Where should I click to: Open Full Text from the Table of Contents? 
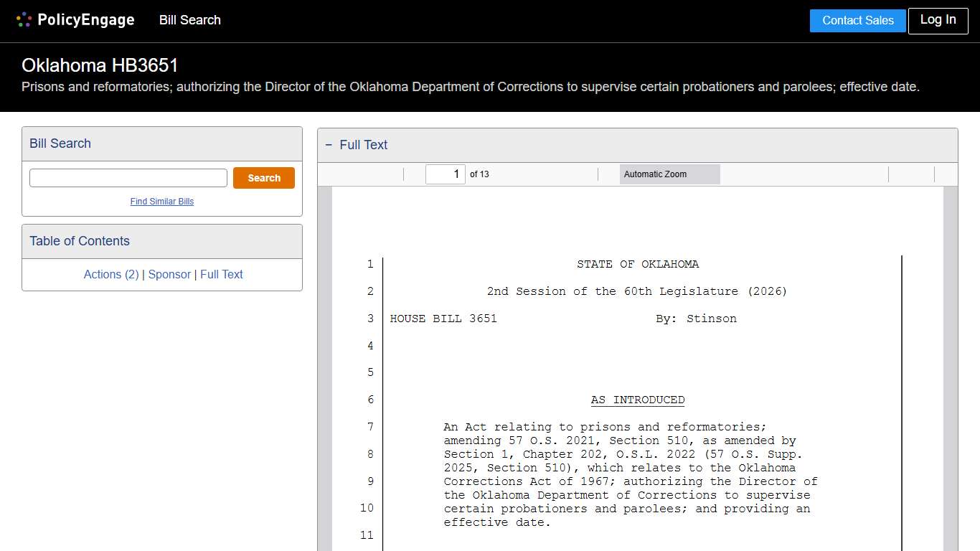[x=222, y=274]
